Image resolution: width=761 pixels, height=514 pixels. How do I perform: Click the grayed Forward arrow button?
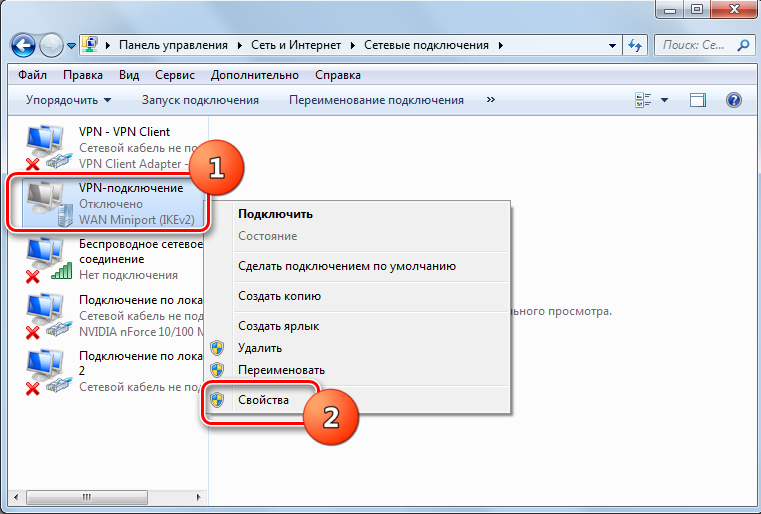51,46
